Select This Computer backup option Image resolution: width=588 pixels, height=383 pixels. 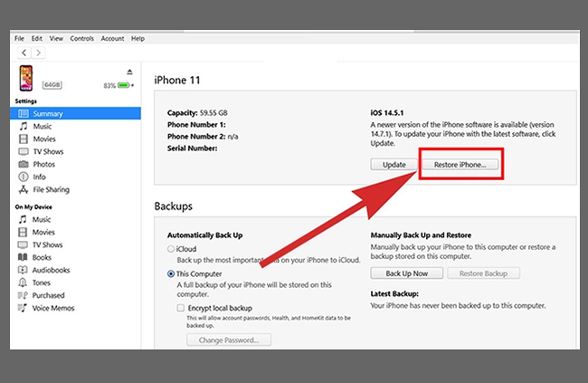tap(171, 273)
